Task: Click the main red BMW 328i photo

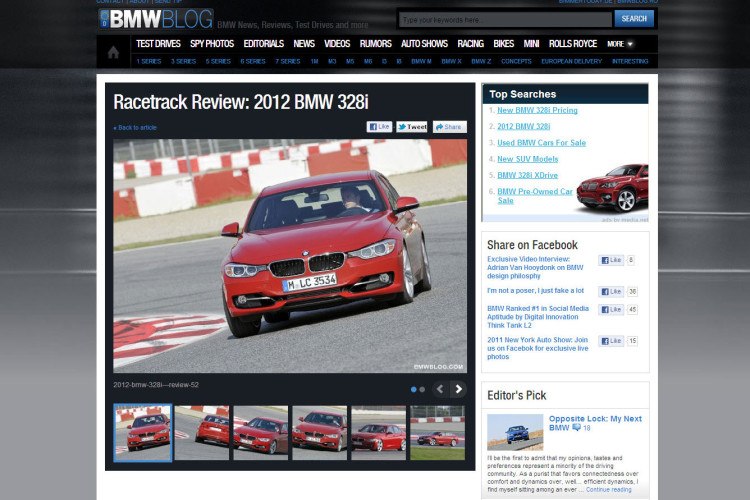Action: click(290, 256)
